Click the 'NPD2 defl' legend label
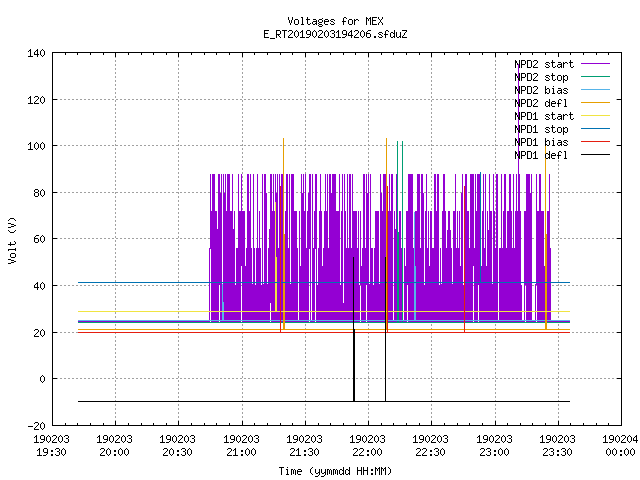 541,103
